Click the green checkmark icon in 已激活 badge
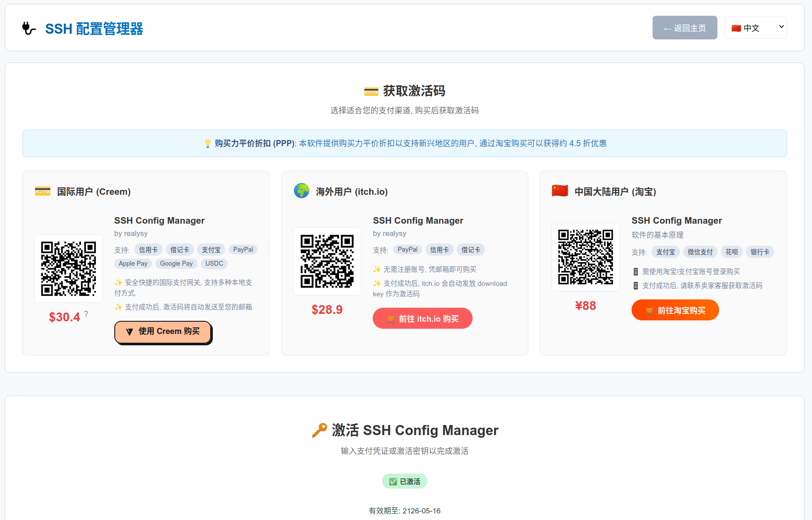The image size is (812, 520). pyautogui.click(x=393, y=481)
